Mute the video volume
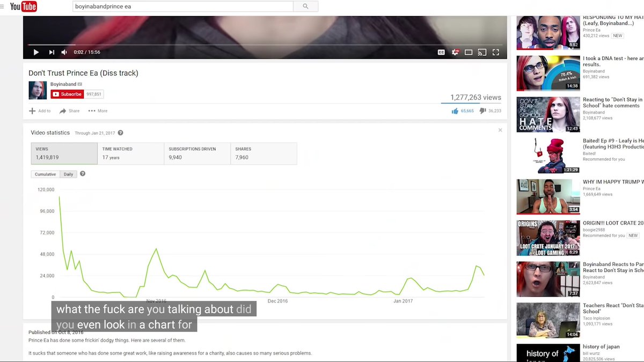This screenshot has width=644, height=362. click(x=64, y=52)
